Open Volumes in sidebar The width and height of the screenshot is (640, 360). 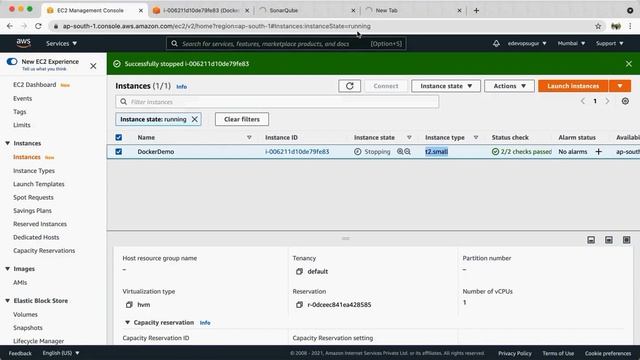click(x=25, y=315)
